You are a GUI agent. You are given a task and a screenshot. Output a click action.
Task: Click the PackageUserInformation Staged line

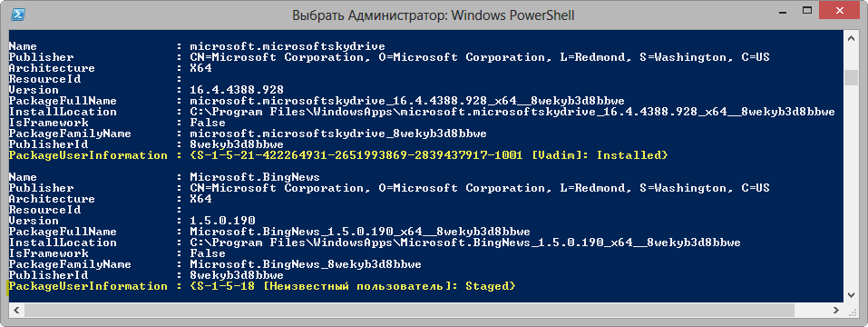coord(262,286)
